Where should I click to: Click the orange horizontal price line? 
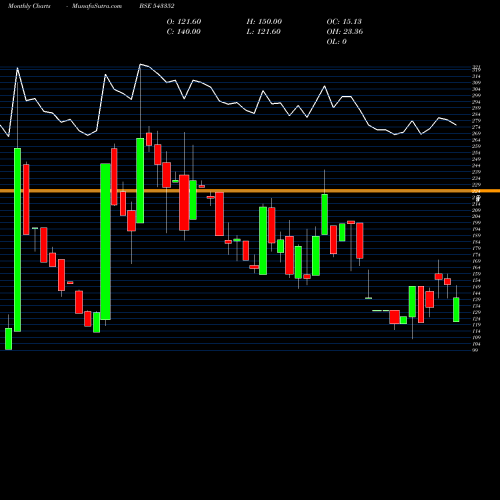pyautogui.click(x=250, y=191)
